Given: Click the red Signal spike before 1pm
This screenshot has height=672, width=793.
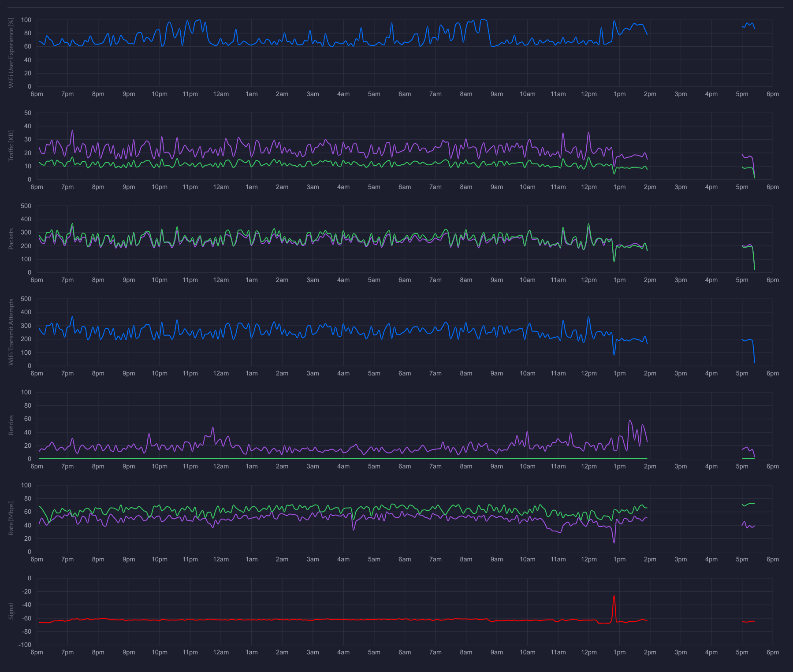Looking at the screenshot, I should [614, 597].
